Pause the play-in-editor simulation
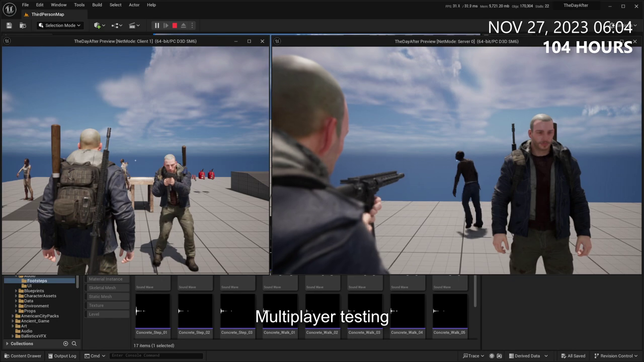The height and width of the screenshot is (362, 644). pyautogui.click(x=157, y=25)
